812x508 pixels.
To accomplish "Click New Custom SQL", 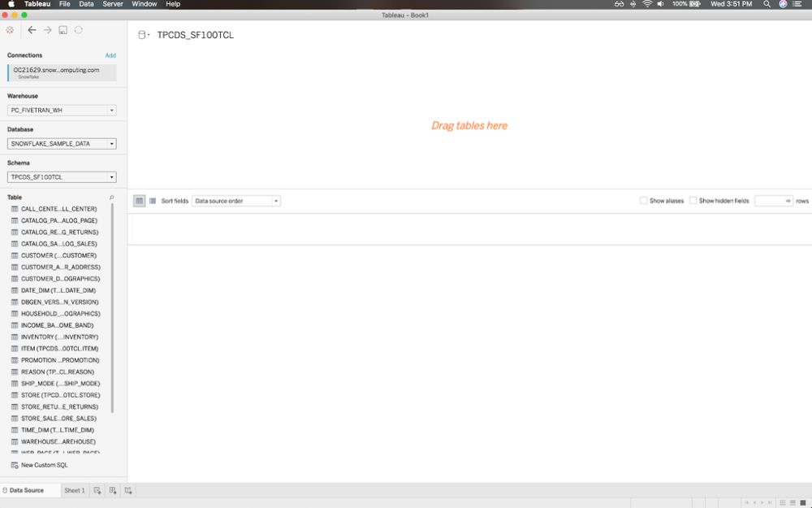I will coord(45,465).
